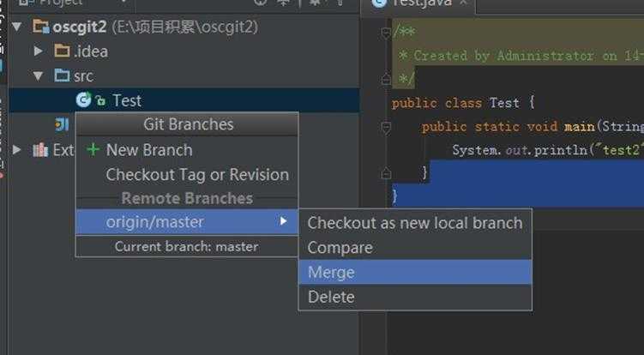Click the public static void main line
This screenshot has width=644, height=355.
[x=533, y=127]
